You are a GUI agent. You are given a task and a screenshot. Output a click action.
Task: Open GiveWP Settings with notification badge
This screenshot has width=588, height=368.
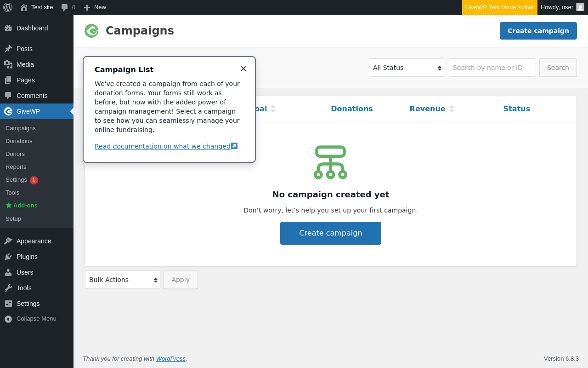17,180
